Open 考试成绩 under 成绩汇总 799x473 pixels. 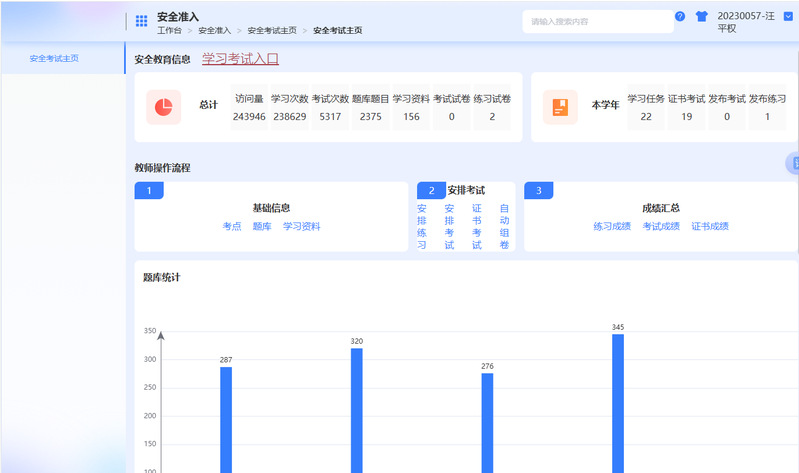(661, 227)
